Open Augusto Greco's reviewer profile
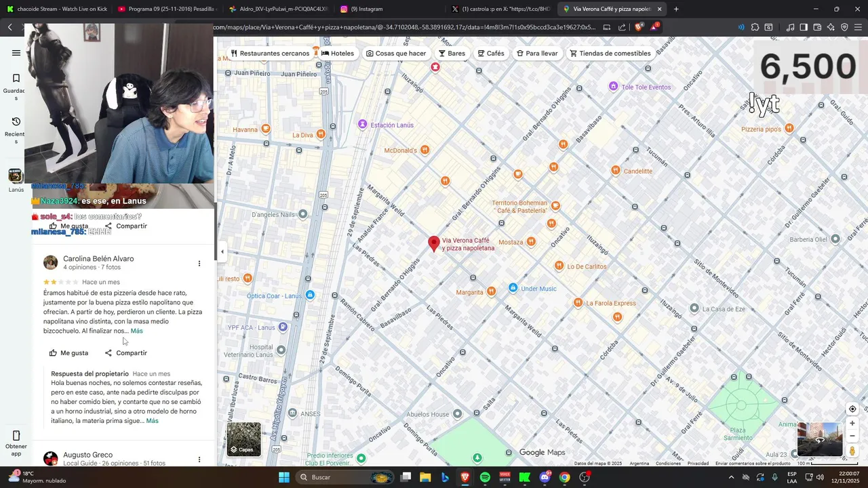Viewport: 868px width, 488px height. [87, 455]
